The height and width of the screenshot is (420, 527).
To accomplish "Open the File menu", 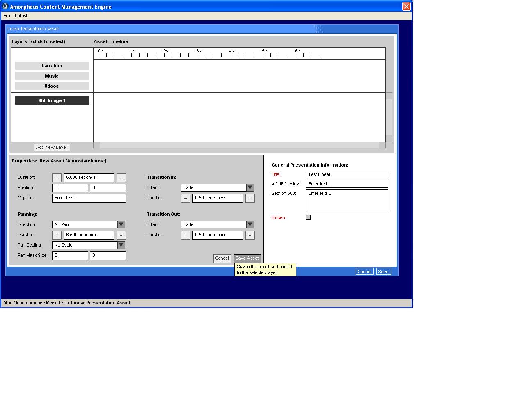I will point(7,16).
